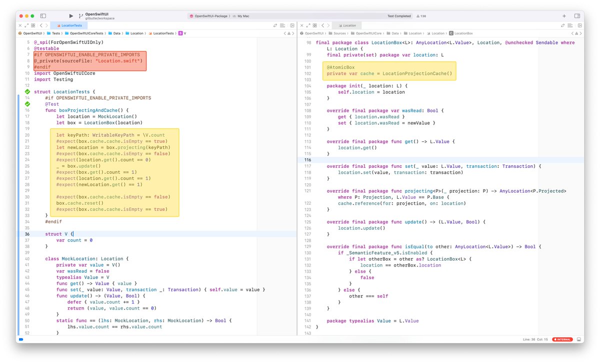Add editor split in right pane
600x364 pixels.
579,25
